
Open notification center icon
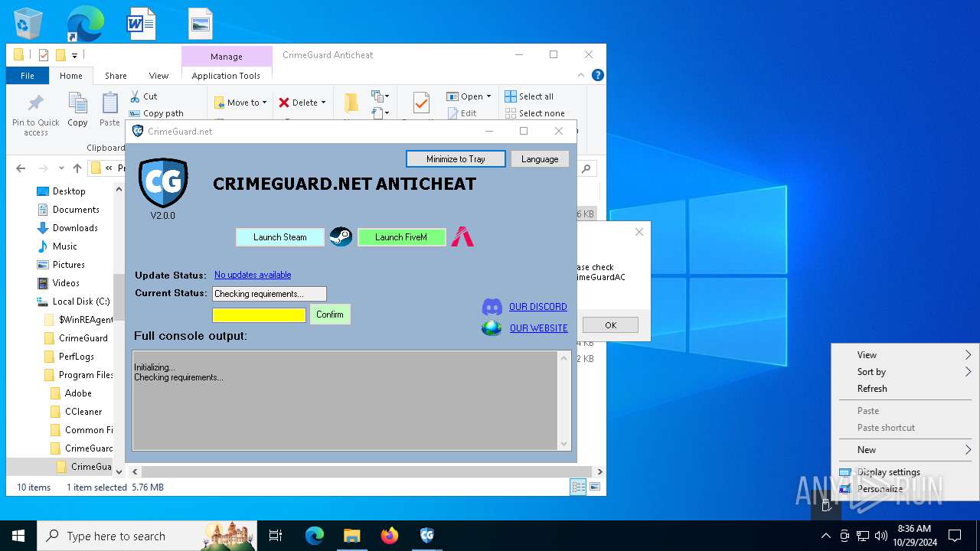point(955,536)
